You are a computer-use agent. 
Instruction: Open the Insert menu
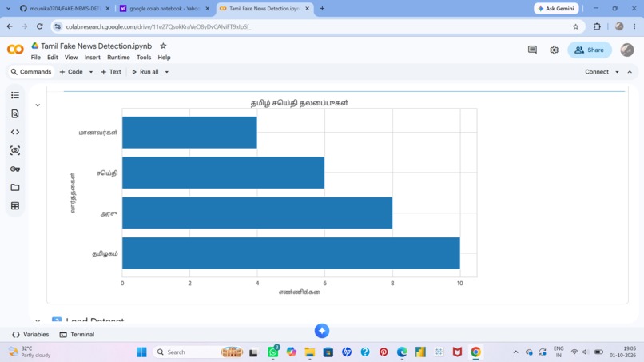[93, 58]
